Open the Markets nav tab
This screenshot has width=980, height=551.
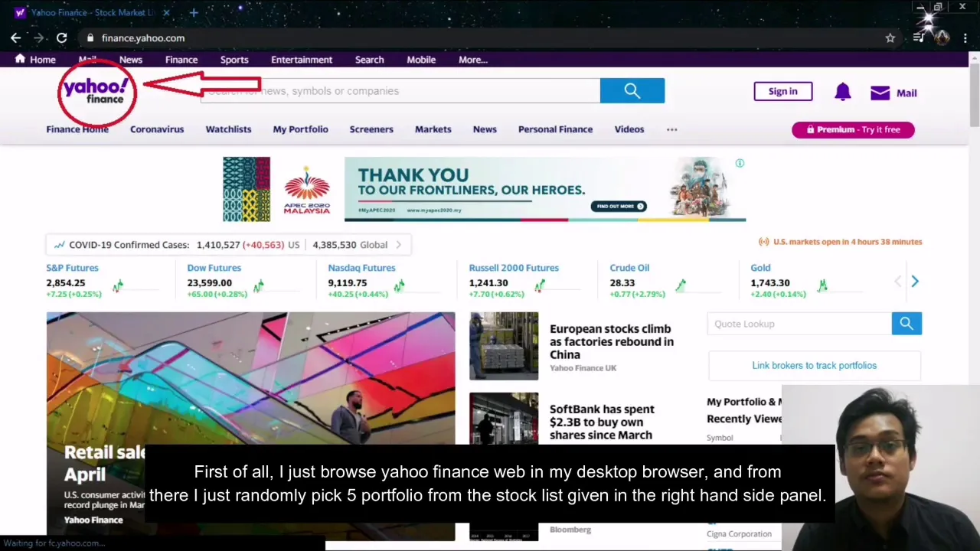(x=433, y=129)
